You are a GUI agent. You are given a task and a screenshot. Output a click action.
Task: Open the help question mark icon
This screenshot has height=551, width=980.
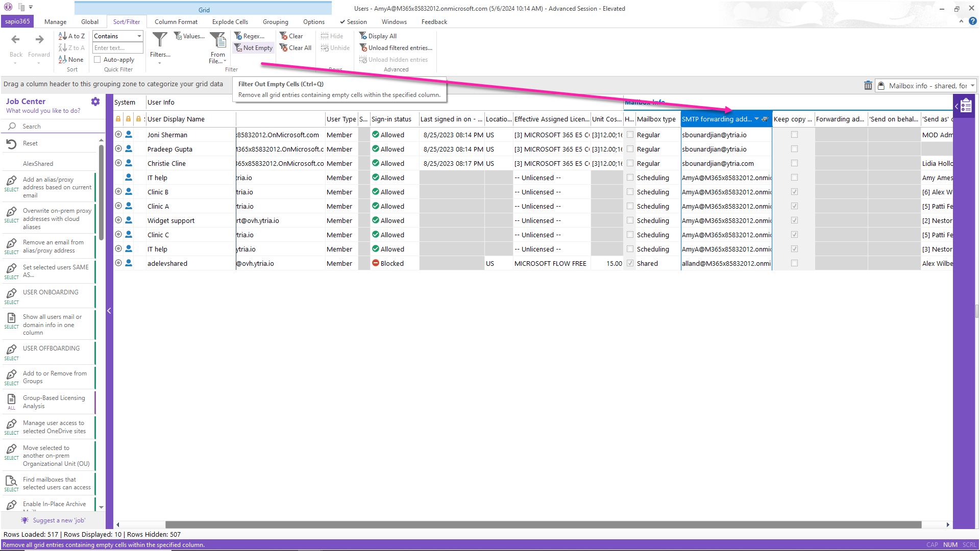click(973, 21)
